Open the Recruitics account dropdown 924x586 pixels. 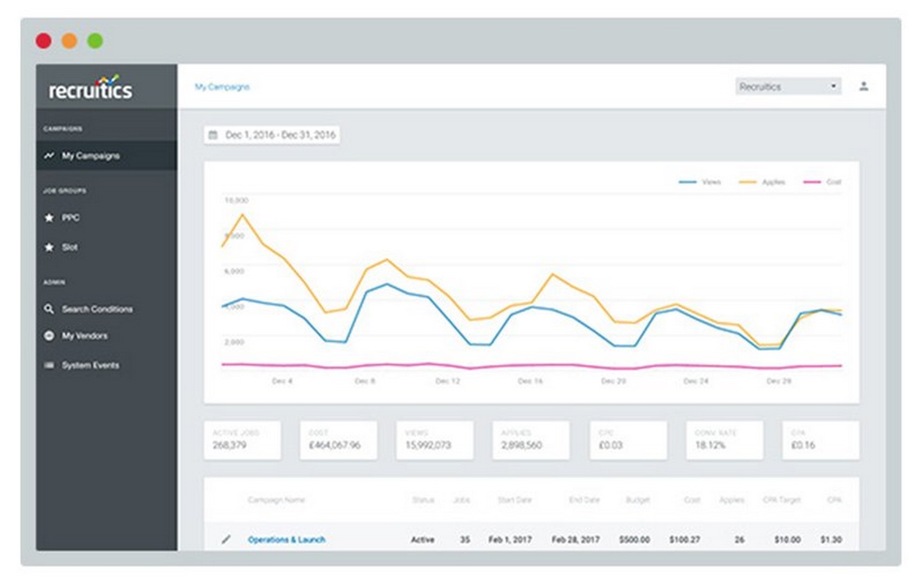click(788, 86)
